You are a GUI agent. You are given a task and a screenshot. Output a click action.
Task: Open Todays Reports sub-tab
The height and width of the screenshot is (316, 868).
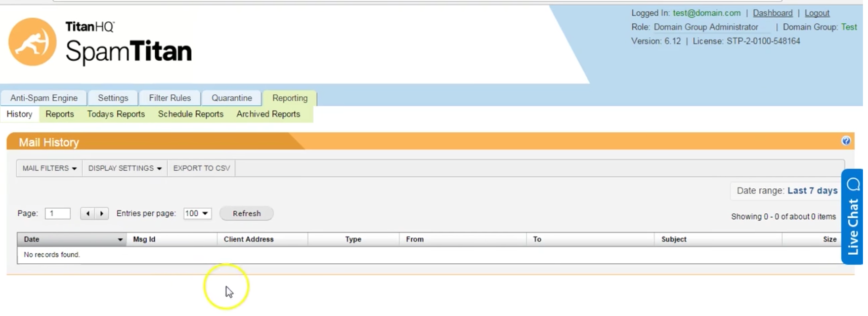coord(116,114)
